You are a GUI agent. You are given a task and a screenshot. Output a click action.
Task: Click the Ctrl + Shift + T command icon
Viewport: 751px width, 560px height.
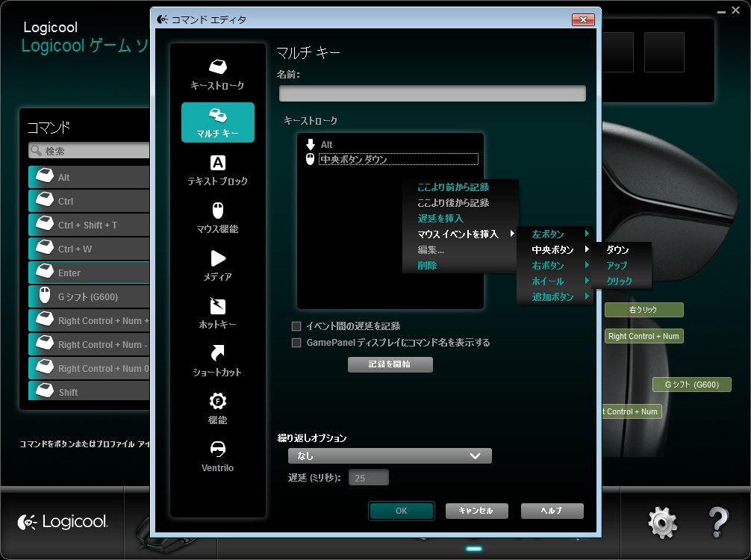click(x=45, y=223)
